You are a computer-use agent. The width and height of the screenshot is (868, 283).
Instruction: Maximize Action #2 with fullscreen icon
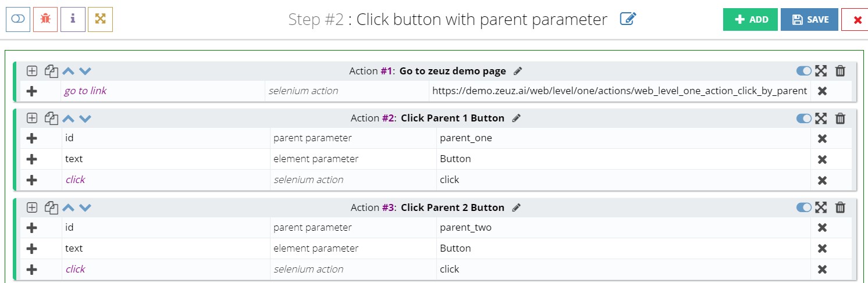click(x=820, y=119)
